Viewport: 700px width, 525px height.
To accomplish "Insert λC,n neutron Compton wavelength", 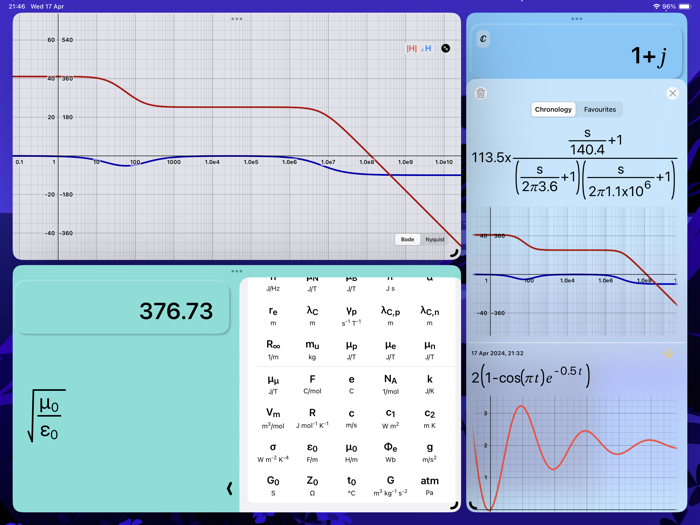I will click(429, 316).
